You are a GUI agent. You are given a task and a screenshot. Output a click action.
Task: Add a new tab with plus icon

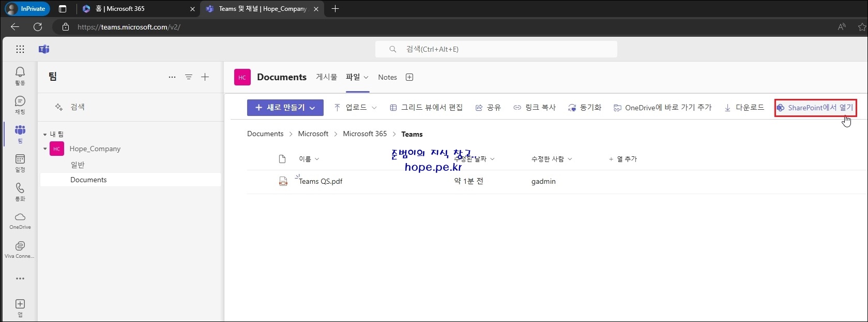click(409, 77)
